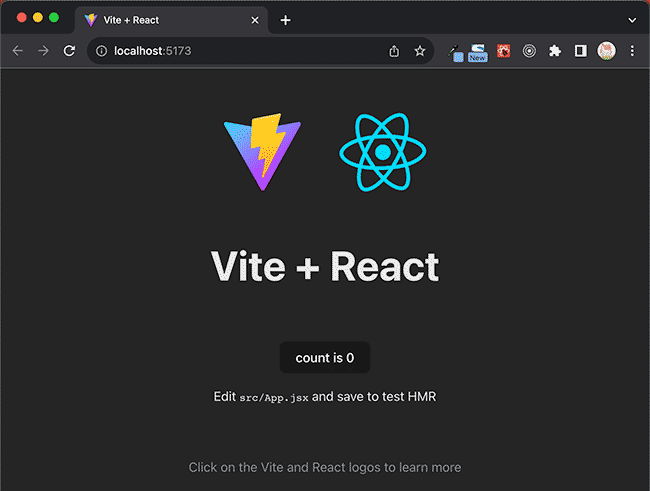
Task: Click the 'Click on the Vite and React logos' text
Action: pyautogui.click(x=325, y=467)
